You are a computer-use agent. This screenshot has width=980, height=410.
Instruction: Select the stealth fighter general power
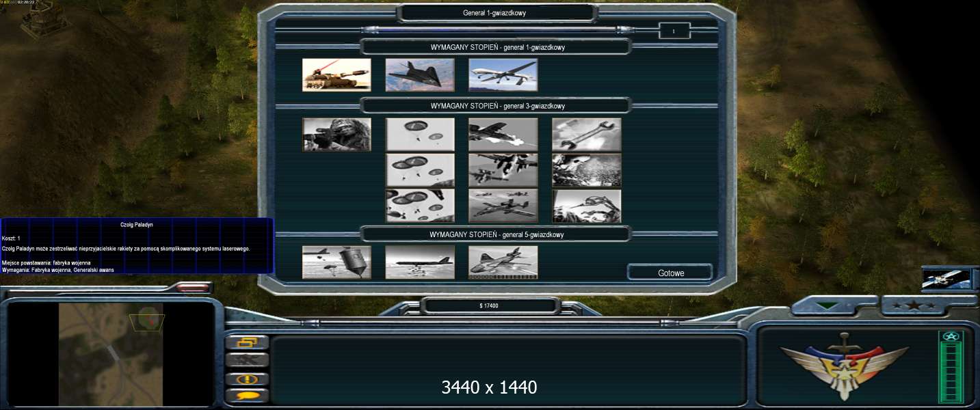pos(420,74)
